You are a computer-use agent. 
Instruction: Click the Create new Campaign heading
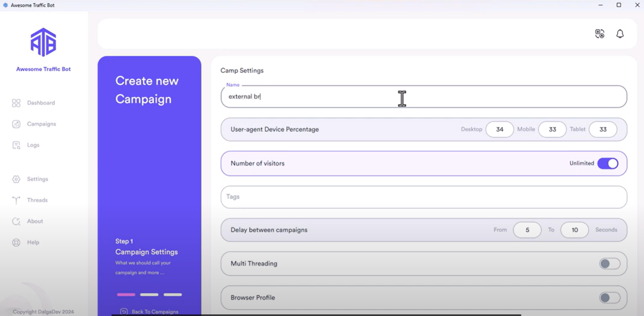[x=147, y=90]
